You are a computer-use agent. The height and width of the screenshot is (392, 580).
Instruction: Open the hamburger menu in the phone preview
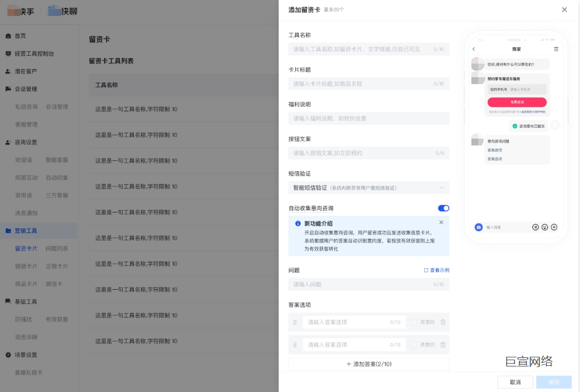point(556,49)
